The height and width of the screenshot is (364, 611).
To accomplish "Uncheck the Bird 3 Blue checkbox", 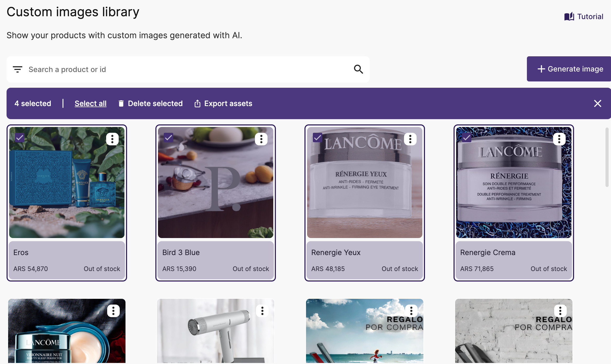I will click(168, 137).
